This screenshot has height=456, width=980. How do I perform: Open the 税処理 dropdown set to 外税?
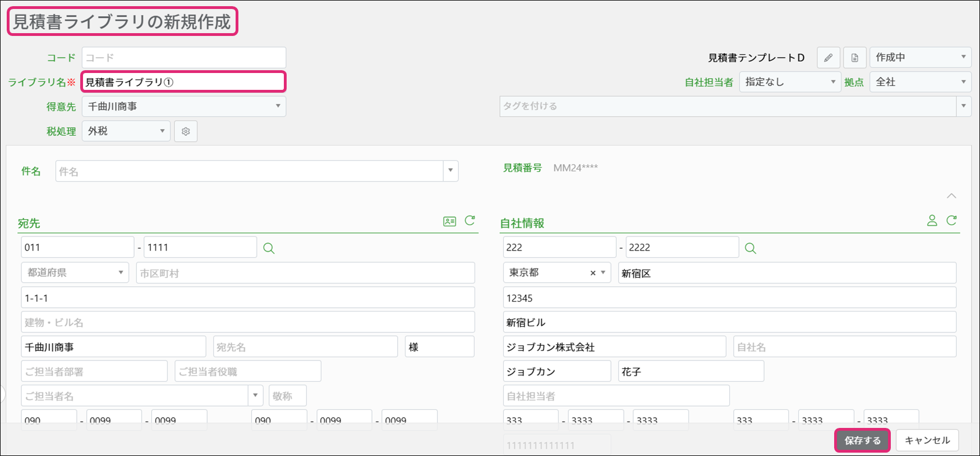coord(126,131)
